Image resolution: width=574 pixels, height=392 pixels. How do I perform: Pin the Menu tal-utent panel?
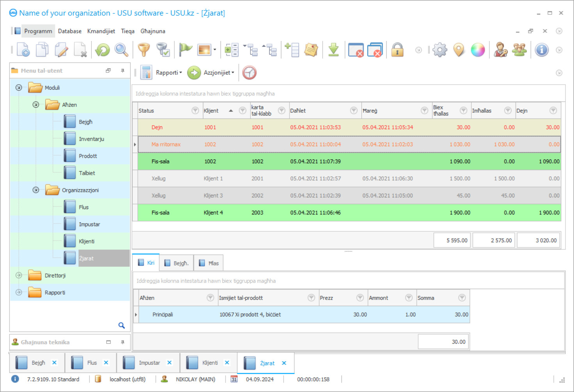[x=123, y=71]
